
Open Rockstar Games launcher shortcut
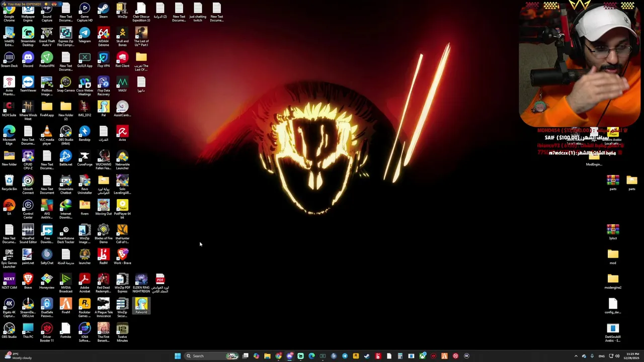click(85, 308)
